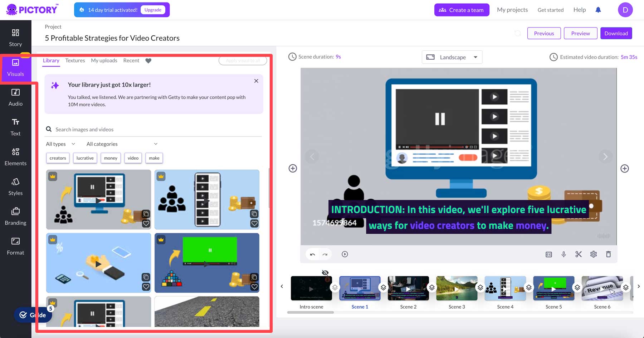Switch to the My uploads tab
The height and width of the screenshot is (338, 644).
(x=104, y=60)
